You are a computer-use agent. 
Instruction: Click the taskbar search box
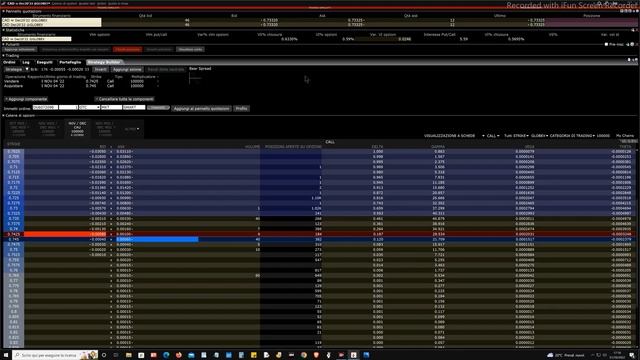click(55, 355)
